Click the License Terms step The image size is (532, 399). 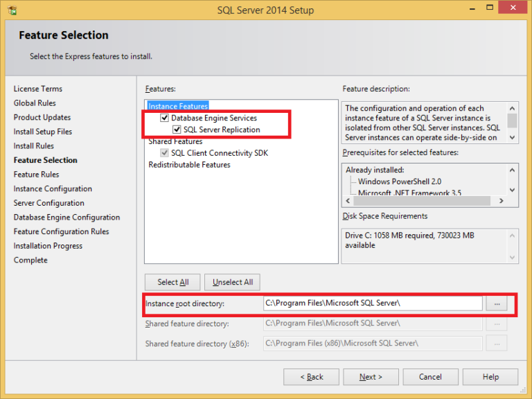coord(38,89)
